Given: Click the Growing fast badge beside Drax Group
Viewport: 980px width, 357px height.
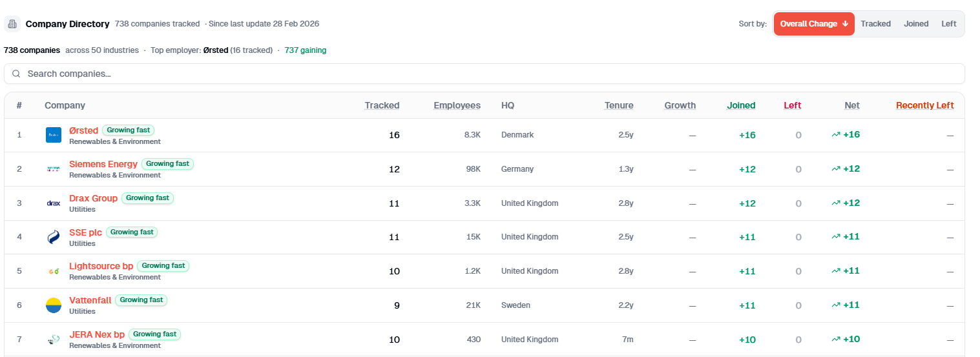Looking at the screenshot, I should pyautogui.click(x=147, y=198).
